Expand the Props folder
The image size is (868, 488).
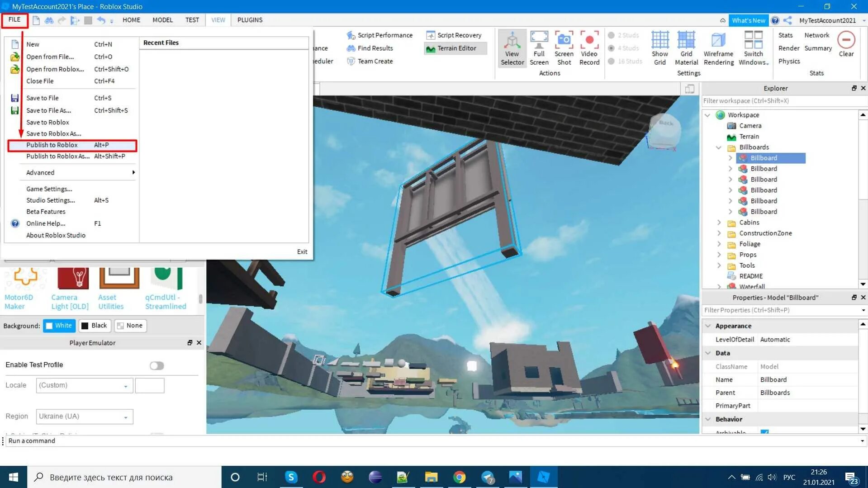pyautogui.click(x=719, y=255)
